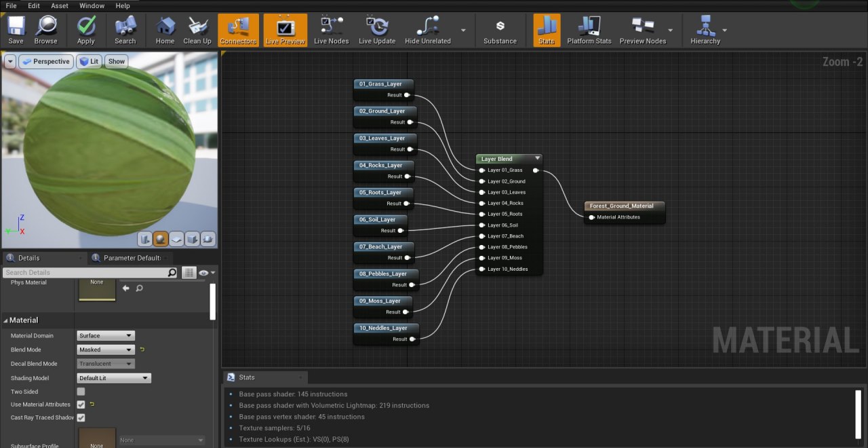The image size is (868, 448).
Task: Open the Shading Model dropdown
Action: 114,378
